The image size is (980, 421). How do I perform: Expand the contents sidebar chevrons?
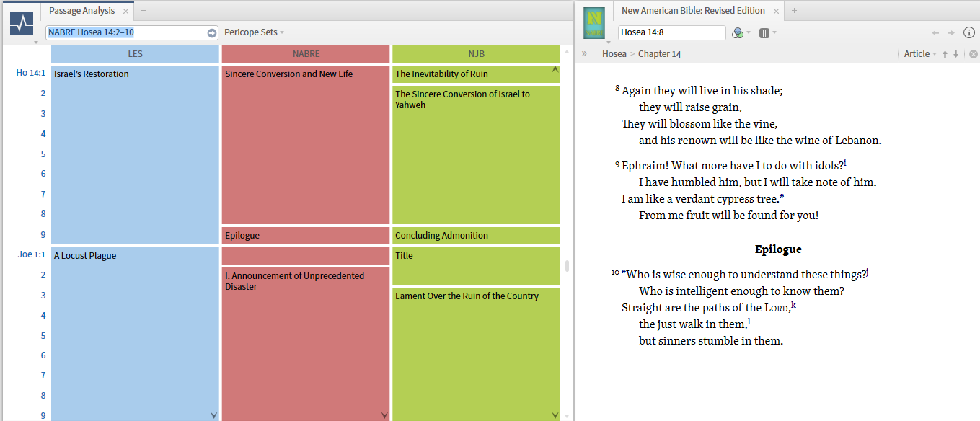click(584, 53)
